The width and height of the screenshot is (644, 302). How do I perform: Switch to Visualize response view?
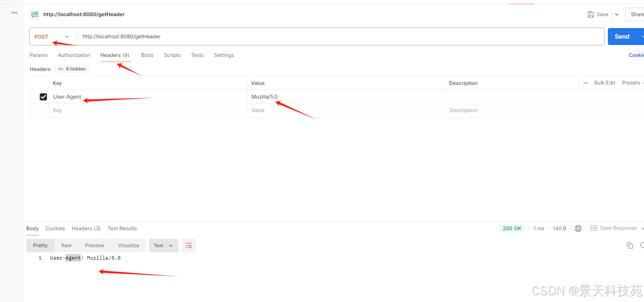click(x=129, y=246)
